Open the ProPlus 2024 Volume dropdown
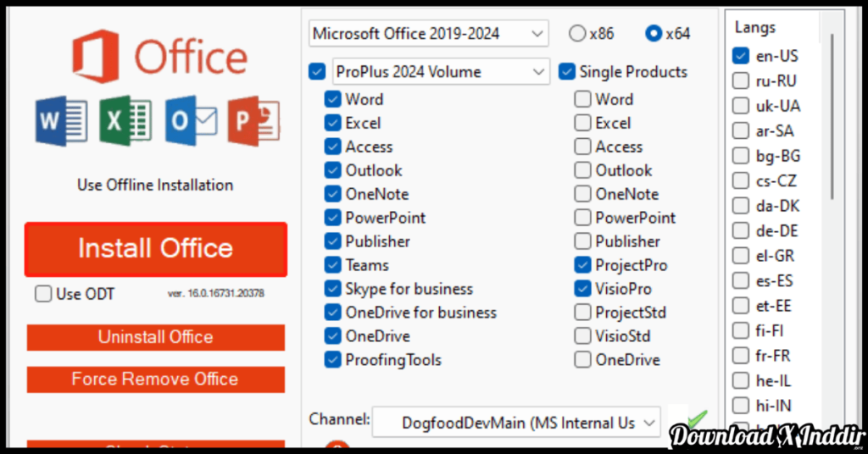 441,72
